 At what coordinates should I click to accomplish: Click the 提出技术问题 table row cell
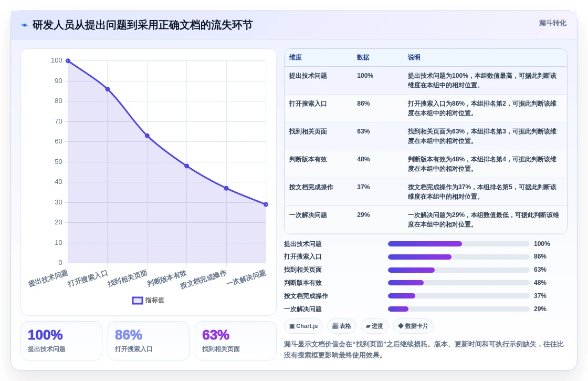coord(308,76)
